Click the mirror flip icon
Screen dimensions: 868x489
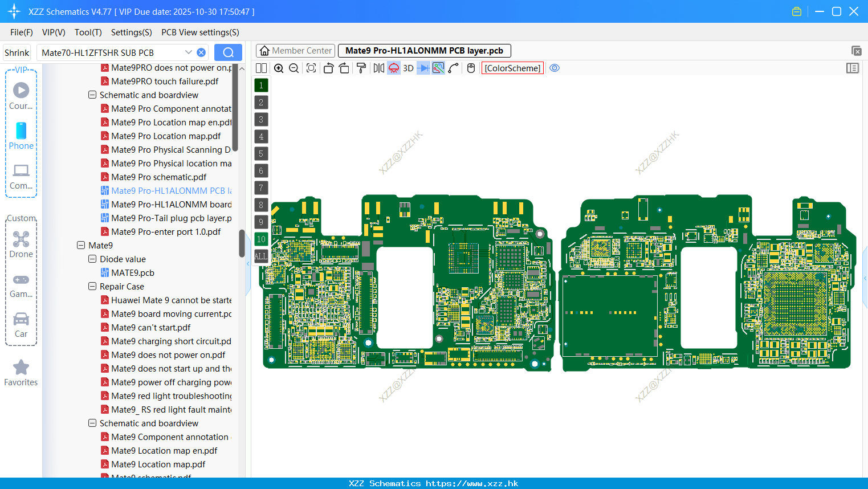click(x=378, y=68)
